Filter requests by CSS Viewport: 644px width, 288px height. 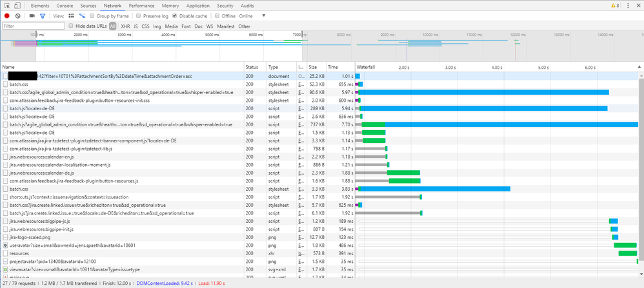(x=145, y=26)
